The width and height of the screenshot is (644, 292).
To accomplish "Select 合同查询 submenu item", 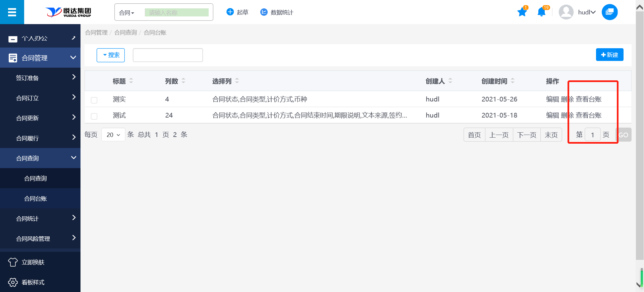I will tap(36, 178).
